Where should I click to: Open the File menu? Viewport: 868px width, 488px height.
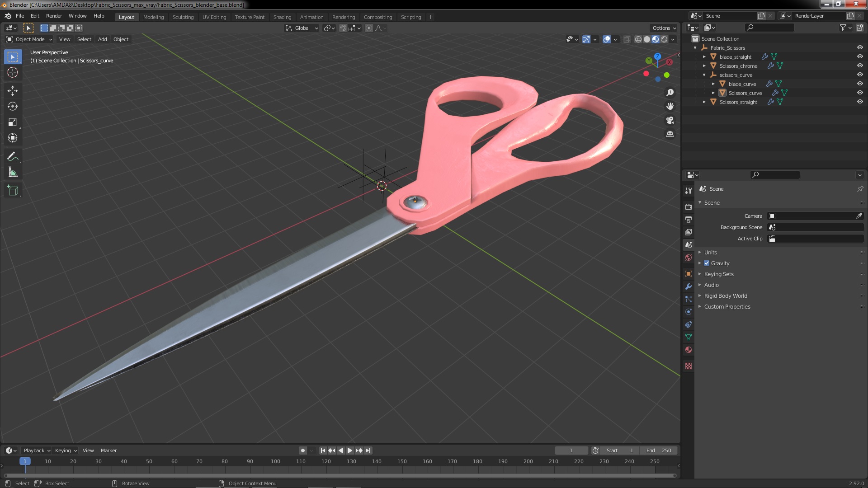[20, 16]
